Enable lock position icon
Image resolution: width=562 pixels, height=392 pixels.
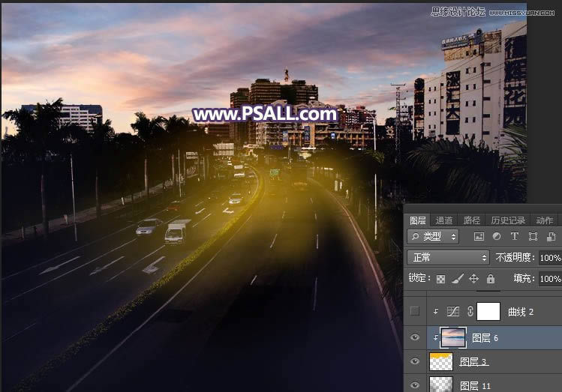[x=474, y=279]
